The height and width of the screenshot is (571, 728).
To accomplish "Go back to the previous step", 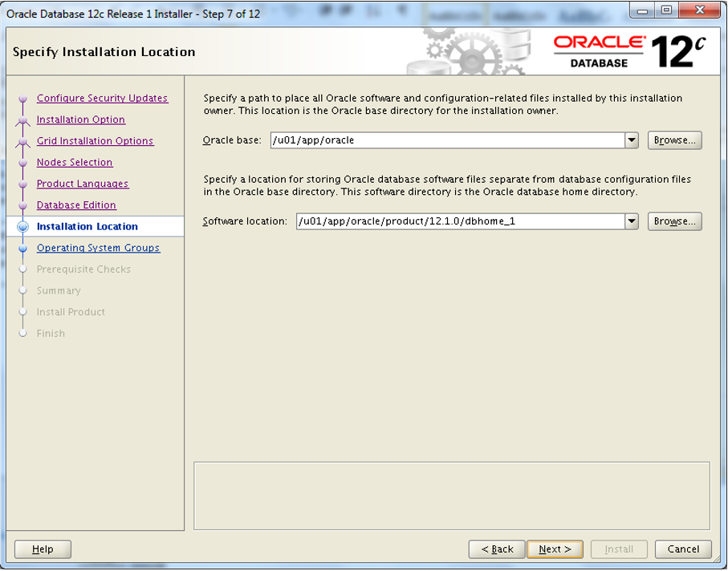I will 497,549.
